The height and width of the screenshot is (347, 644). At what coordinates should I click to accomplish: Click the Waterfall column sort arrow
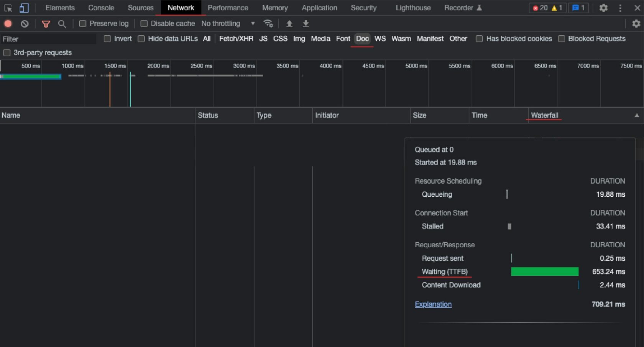pyautogui.click(x=637, y=115)
